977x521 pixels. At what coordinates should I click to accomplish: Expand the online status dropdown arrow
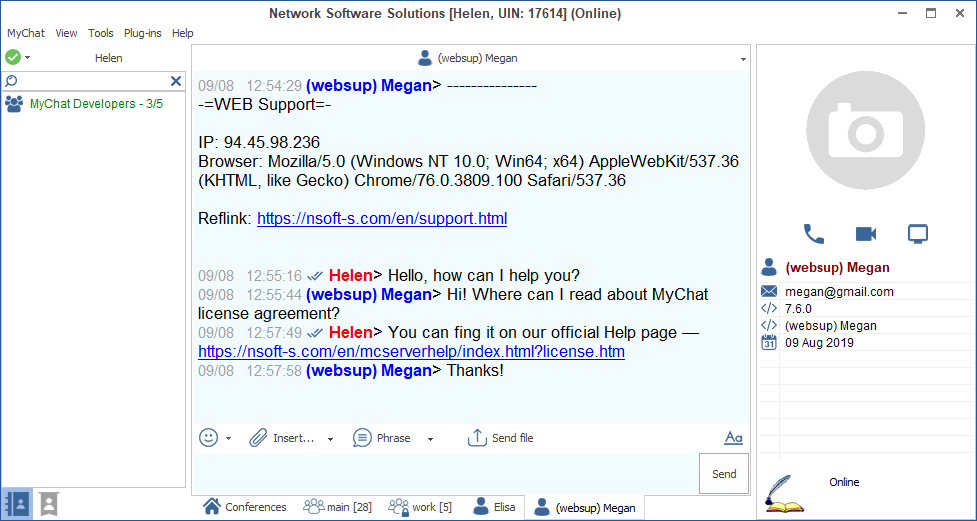click(28, 58)
